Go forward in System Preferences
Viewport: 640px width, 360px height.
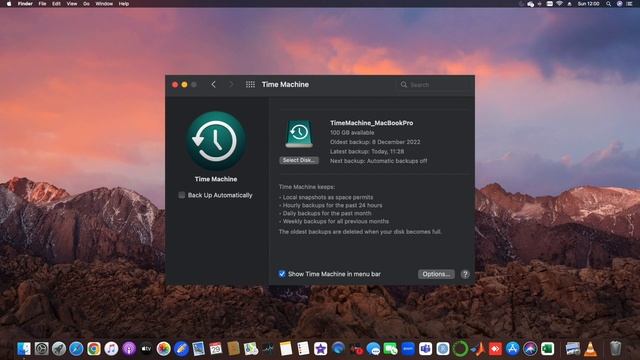[x=231, y=84]
